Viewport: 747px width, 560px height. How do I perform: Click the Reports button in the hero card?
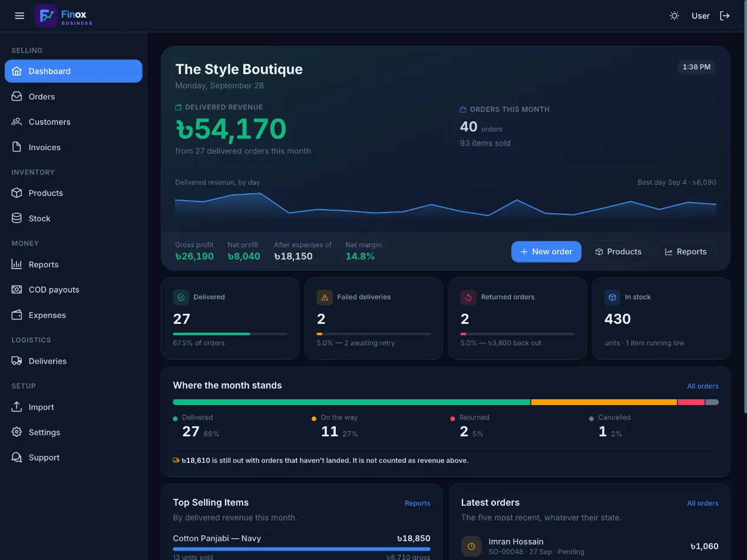(x=686, y=251)
